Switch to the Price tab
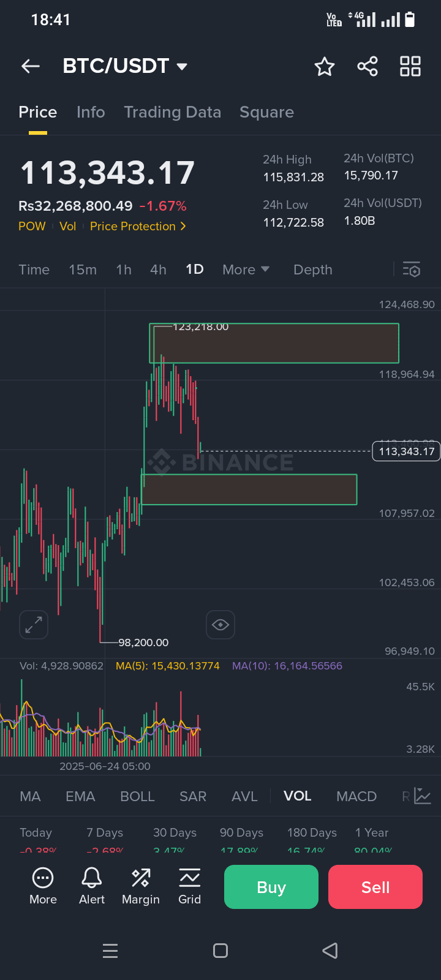 click(x=38, y=112)
